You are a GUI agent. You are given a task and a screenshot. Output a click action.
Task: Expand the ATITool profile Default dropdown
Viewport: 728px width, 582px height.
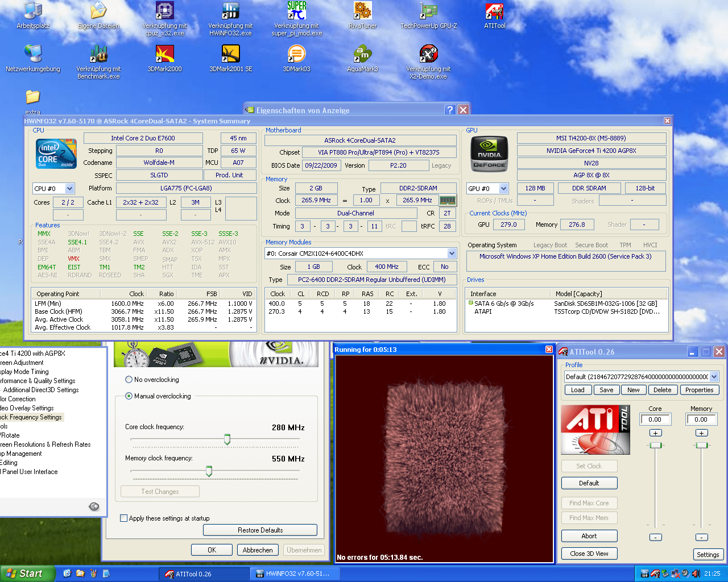[x=714, y=377]
